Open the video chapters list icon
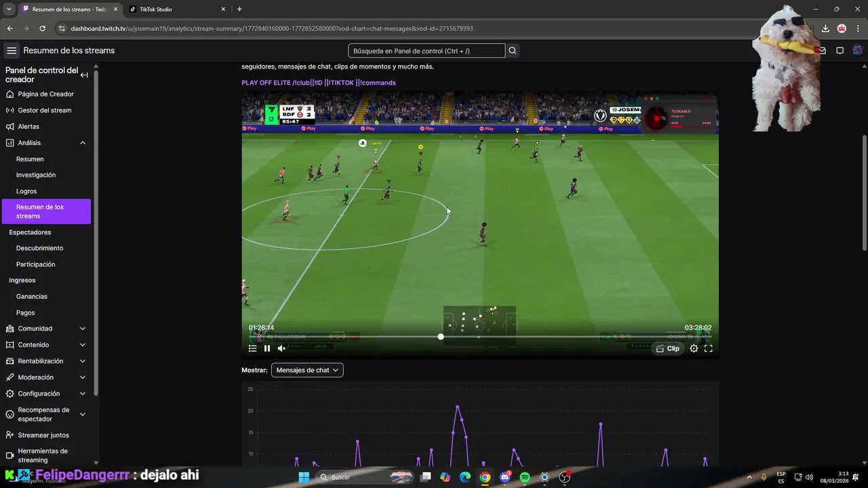This screenshot has width=868, height=488. tap(252, 348)
